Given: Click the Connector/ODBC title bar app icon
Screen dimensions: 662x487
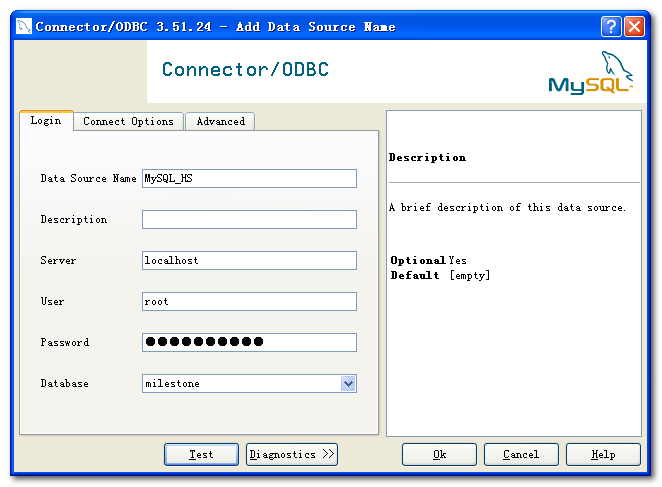Looking at the screenshot, I should [x=24, y=26].
